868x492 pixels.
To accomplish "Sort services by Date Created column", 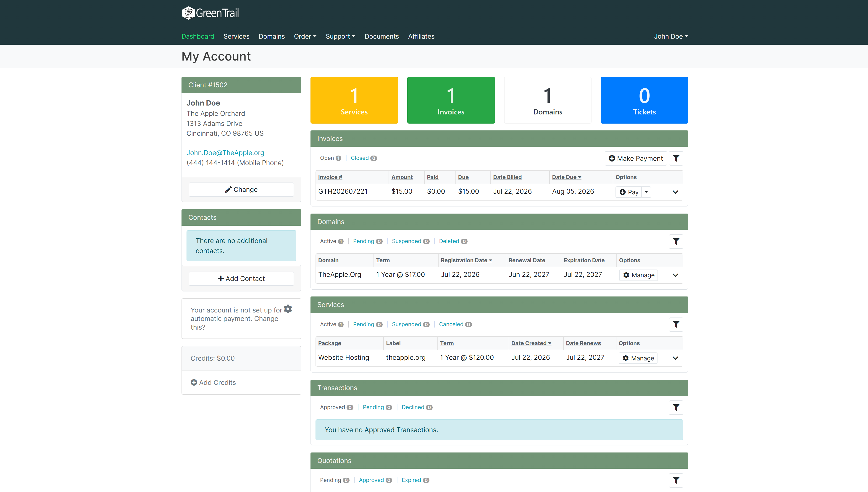I will click(x=531, y=343).
